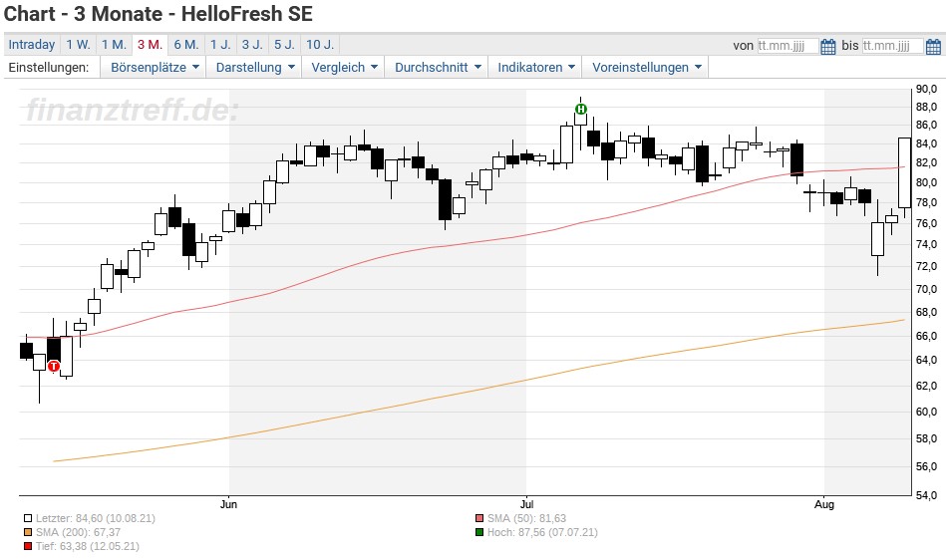
Task: Show the 10 J. chart range
Action: (x=320, y=45)
